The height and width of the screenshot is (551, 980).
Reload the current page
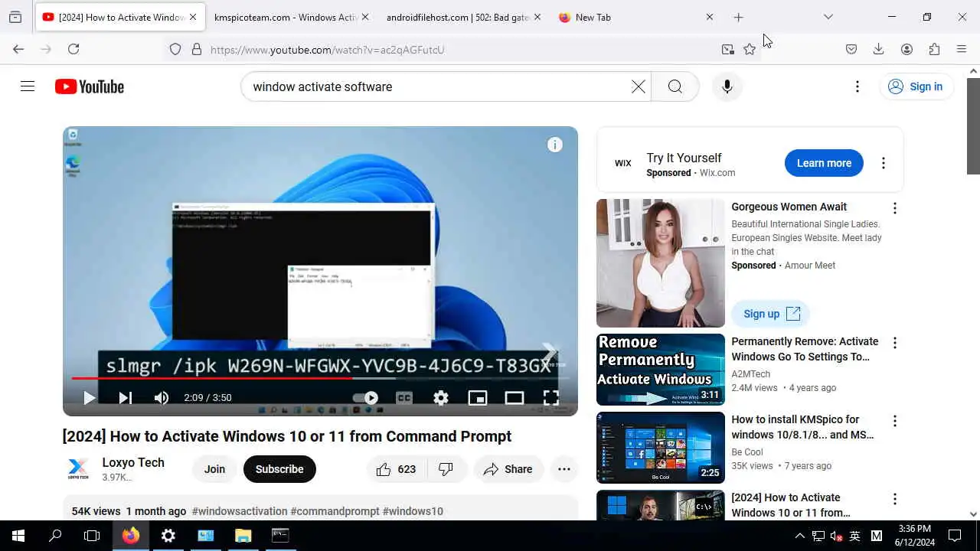coord(73,49)
